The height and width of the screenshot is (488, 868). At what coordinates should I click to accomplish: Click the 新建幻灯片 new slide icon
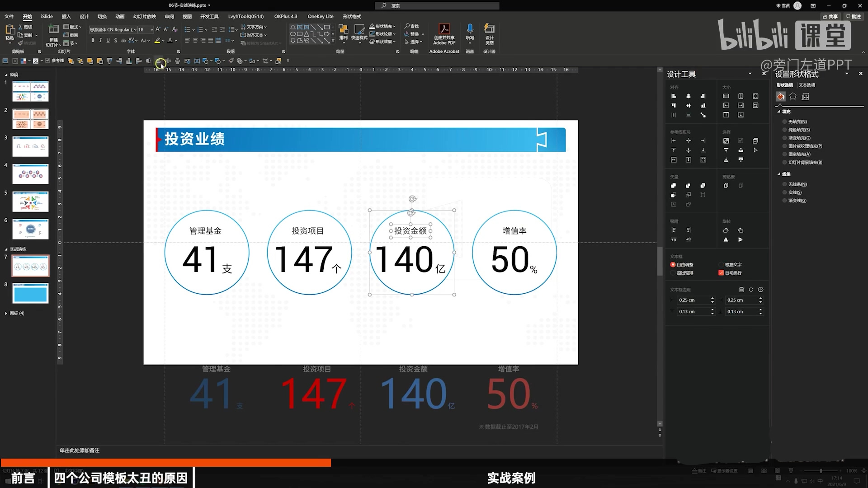[53, 30]
